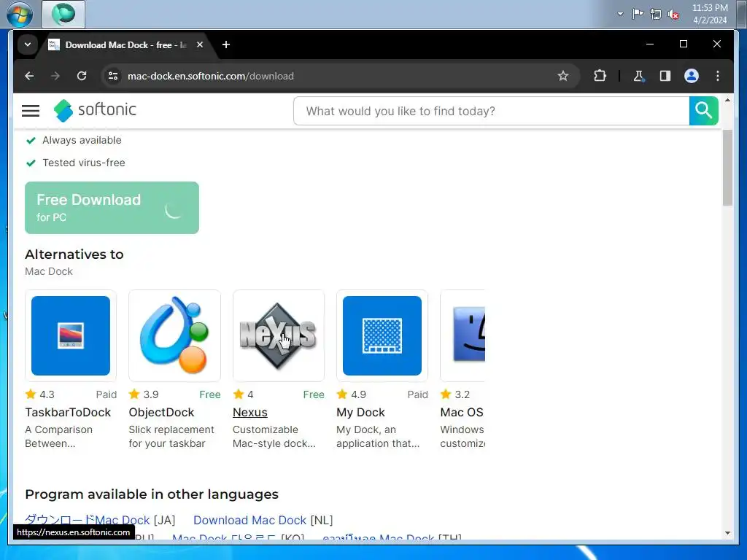Open the Extensions puzzle icon
Image resolution: width=747 pixels, height=560 pixels.
click(x=600, y=76)
